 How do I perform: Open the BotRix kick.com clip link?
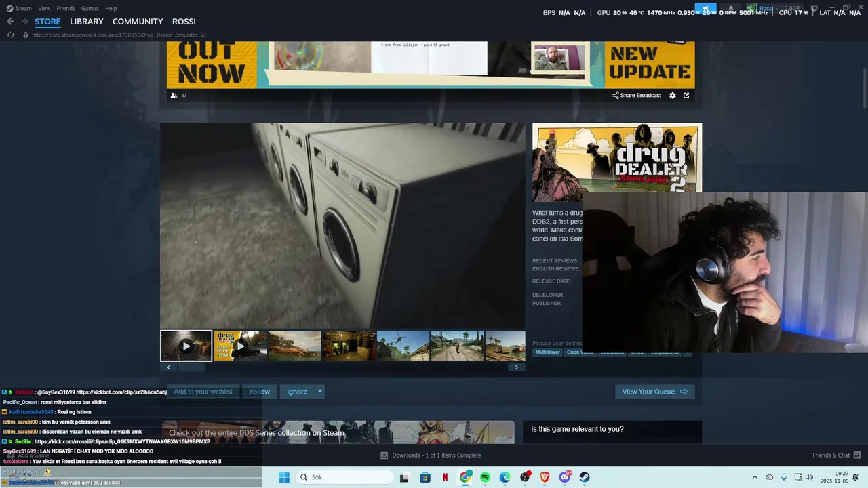pos(122,441)
